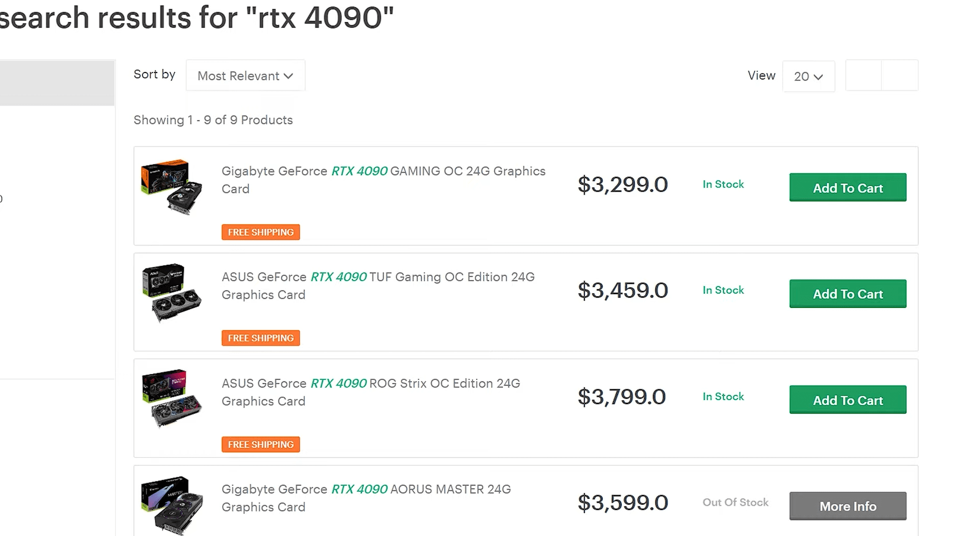Open Gigabyte RTX 4090 GAMING OC title link
This screenshot has height=536, width=980.
pos(383,180)
